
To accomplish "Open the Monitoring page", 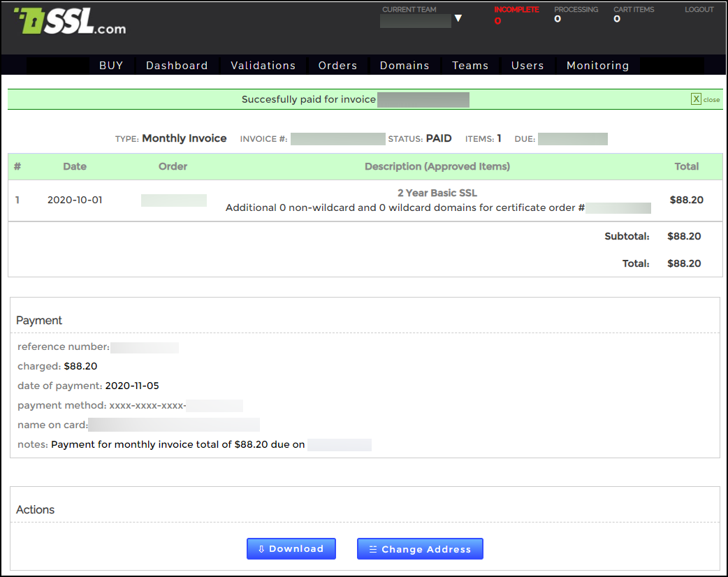I will pos(597,66).
